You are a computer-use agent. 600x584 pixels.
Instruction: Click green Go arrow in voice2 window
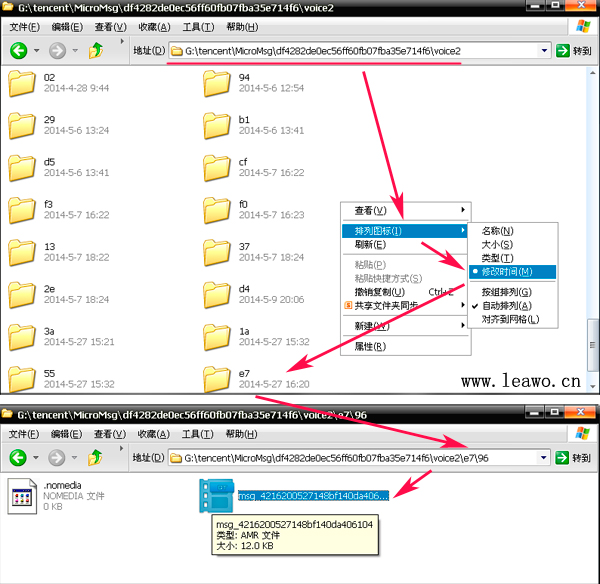(563, 51)
